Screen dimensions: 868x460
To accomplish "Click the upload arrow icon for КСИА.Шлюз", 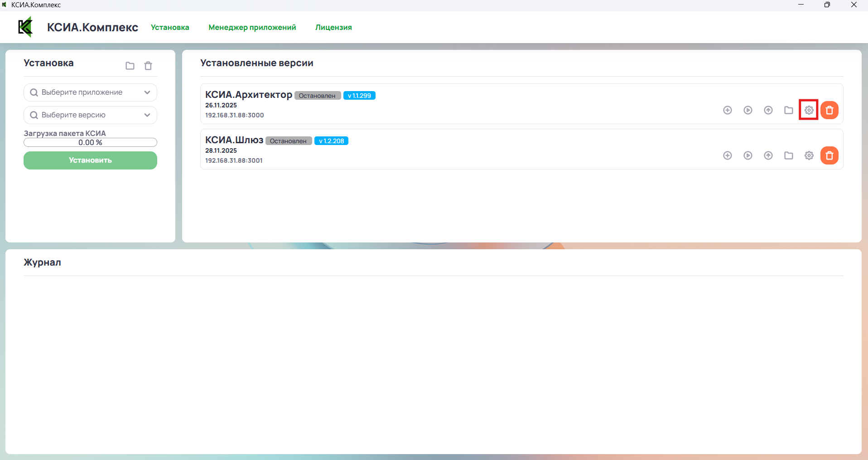I will [x=768, y=155].
